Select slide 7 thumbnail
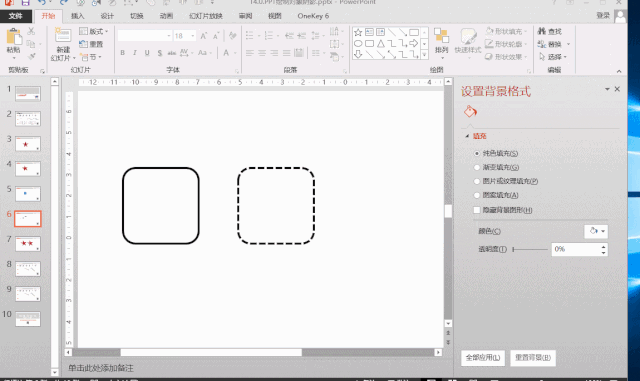The height and width of the screenshot is (381, 640). pos(28,244)
